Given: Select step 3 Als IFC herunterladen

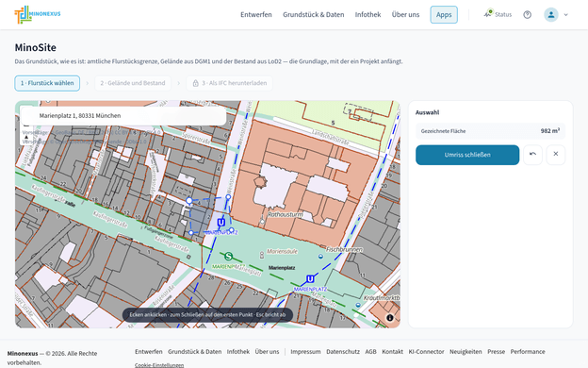Looking at the screenshot, I should coord(230,83).
